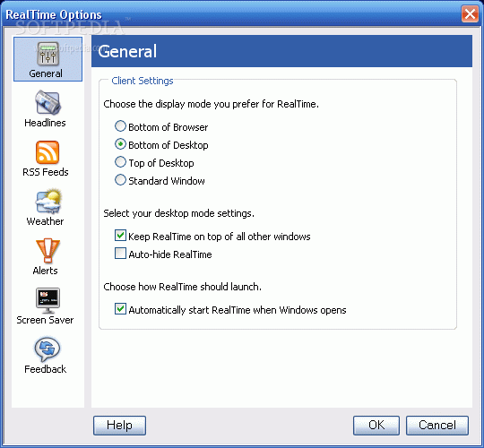Image resolution: width=484 pixels, height=448 pixels.
Task: Select Standard Window display mode
Action: pyautogui.click(x=120, y=180)
